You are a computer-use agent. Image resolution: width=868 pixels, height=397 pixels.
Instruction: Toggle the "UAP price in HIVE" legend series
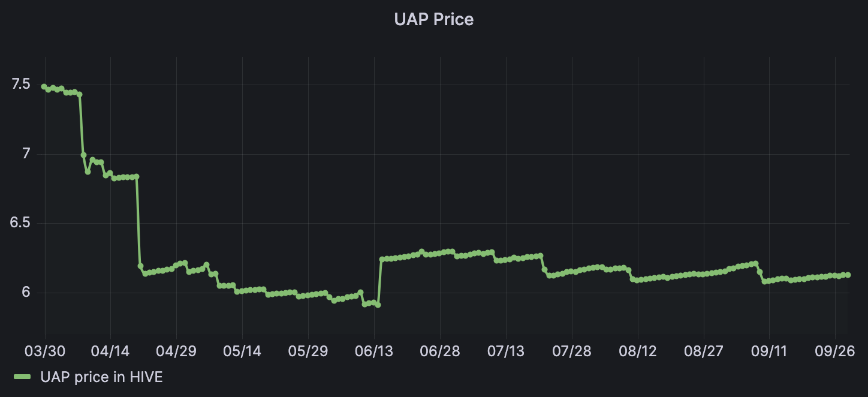[x=101, y=377]
